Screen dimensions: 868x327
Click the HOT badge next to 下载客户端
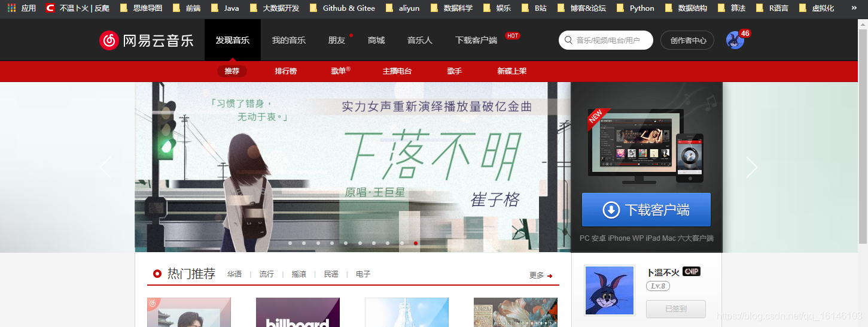coord(513,36)
